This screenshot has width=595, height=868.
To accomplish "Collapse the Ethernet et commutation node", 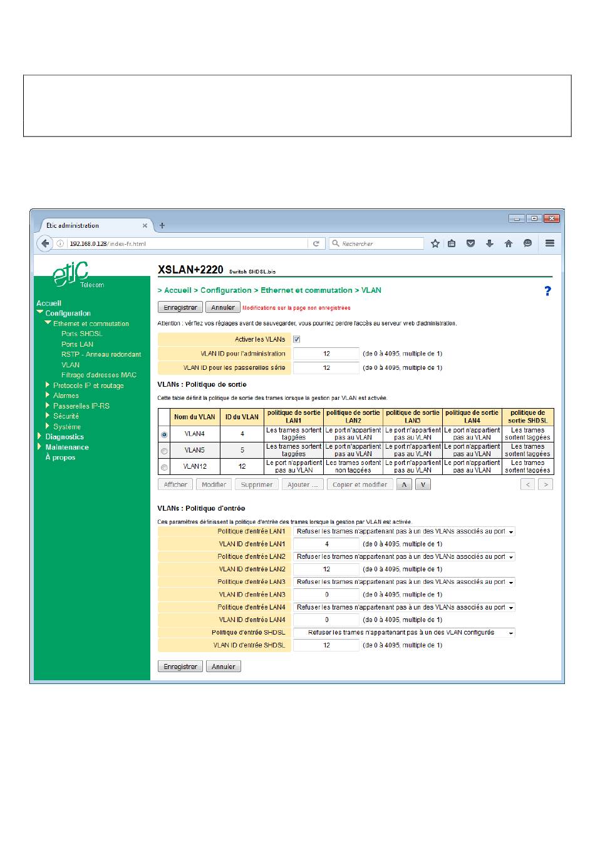I will pyautogui.click(x=48, y=324).
